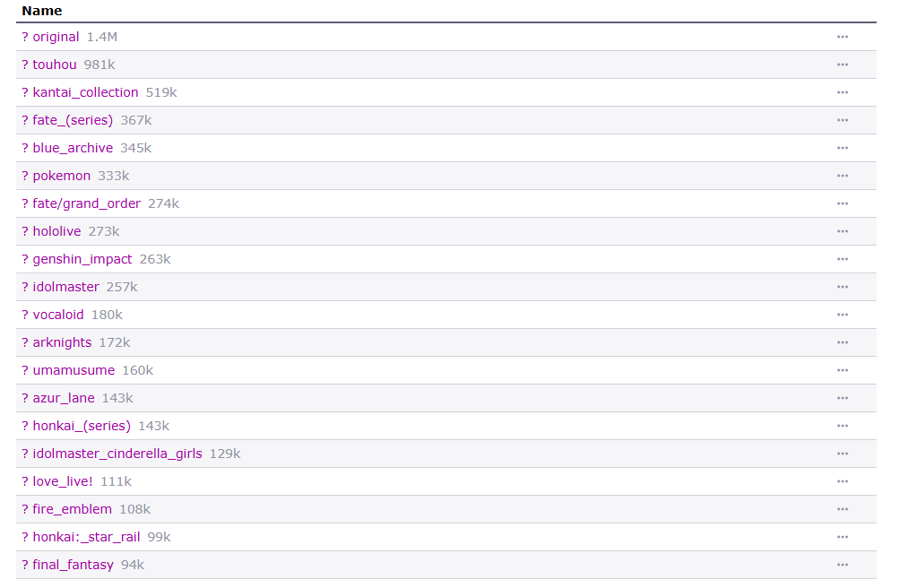Open the three-dot menu for azur_lane row

point(842,398)
